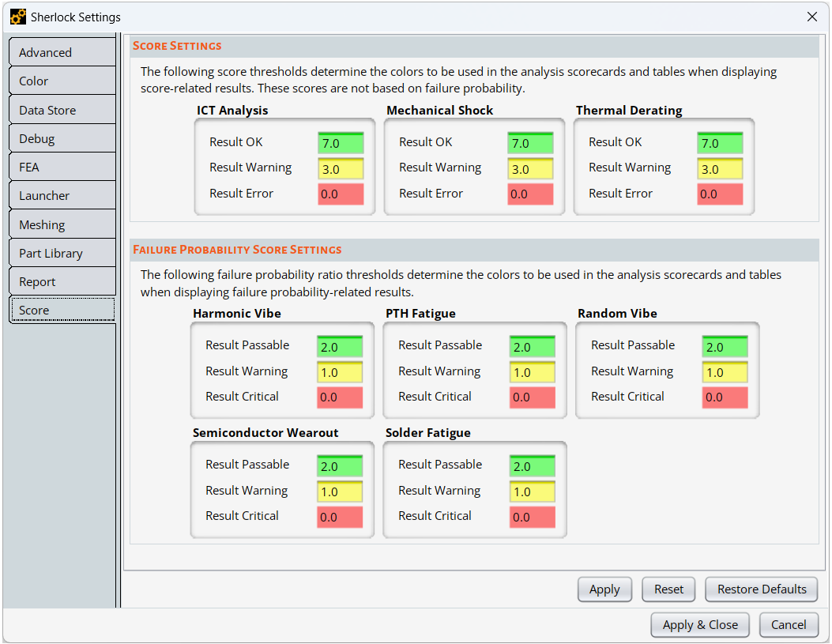The width and height of the screenshot is (832, 644).
Task: Switch to the Color settings tab
Action: pos(62,81)
